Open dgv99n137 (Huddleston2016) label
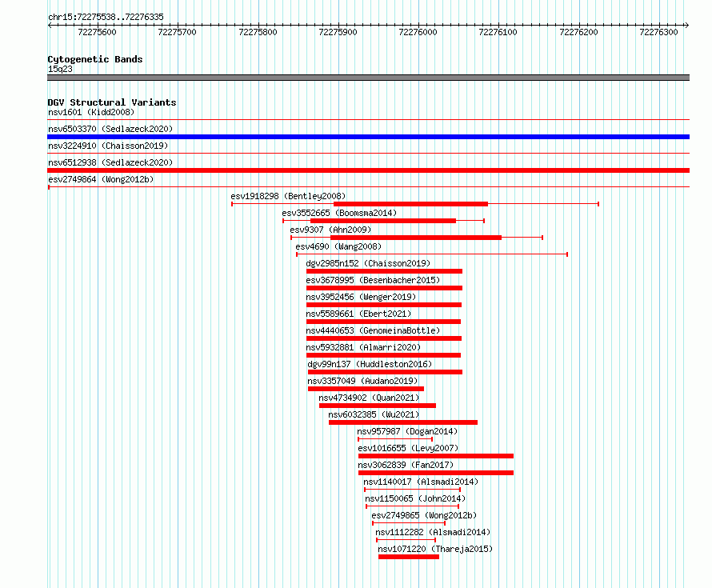The height and width of the screenshot is (588, 712). (370, 364)
